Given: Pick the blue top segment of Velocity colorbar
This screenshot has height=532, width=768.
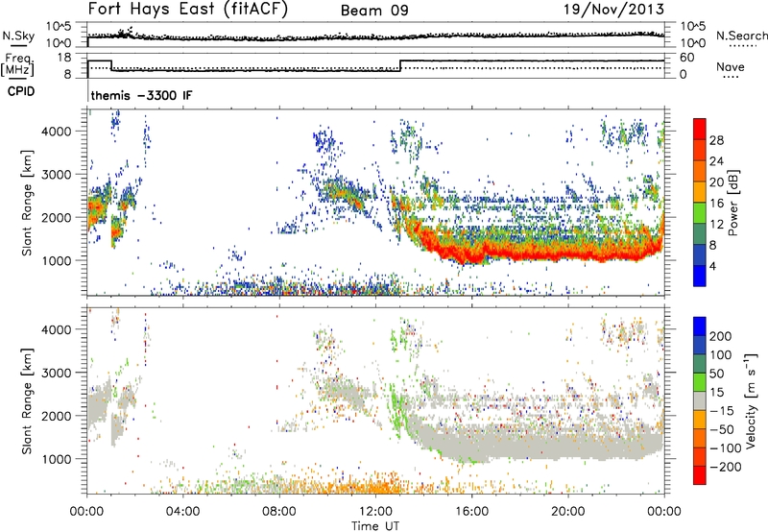Looking at the screenshot, I should pos(700,326).
